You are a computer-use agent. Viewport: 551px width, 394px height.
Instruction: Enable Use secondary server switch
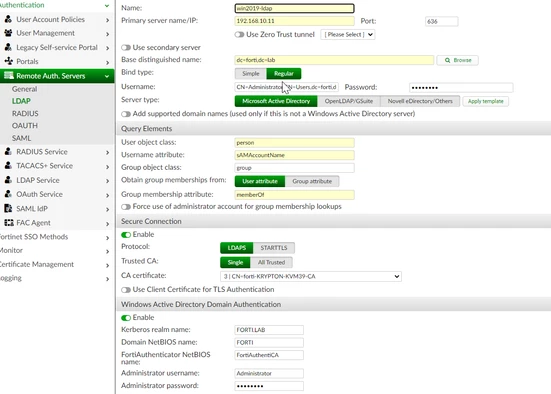click(126, 47)
